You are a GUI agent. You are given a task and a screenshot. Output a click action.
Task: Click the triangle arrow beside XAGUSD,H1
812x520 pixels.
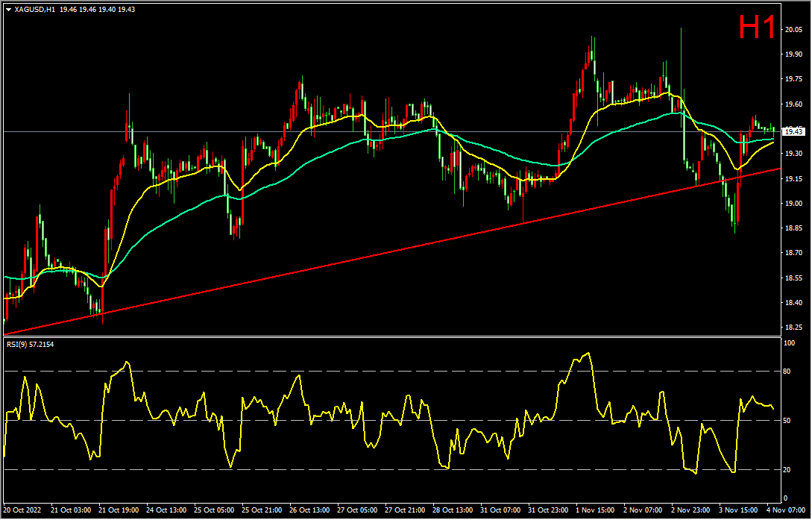click(x=8, y=9)
